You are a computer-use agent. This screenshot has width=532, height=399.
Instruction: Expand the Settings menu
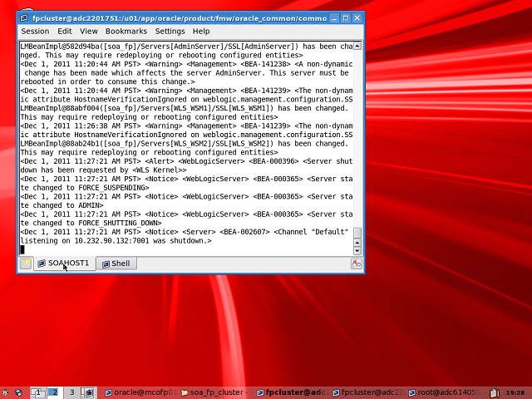(170, 31)
